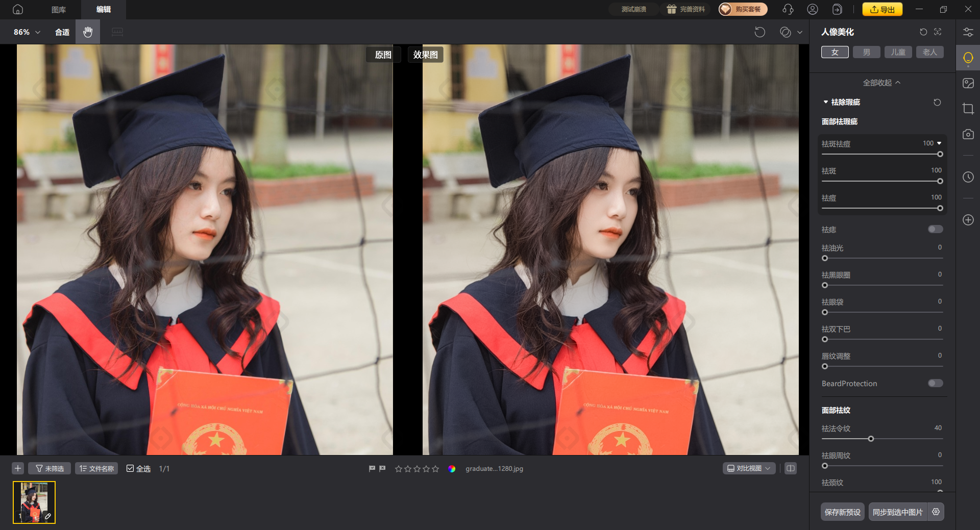The image size is (980, 530).
Task: Select the graduate photo thumbnail
Action: click(x=34, y=502)
